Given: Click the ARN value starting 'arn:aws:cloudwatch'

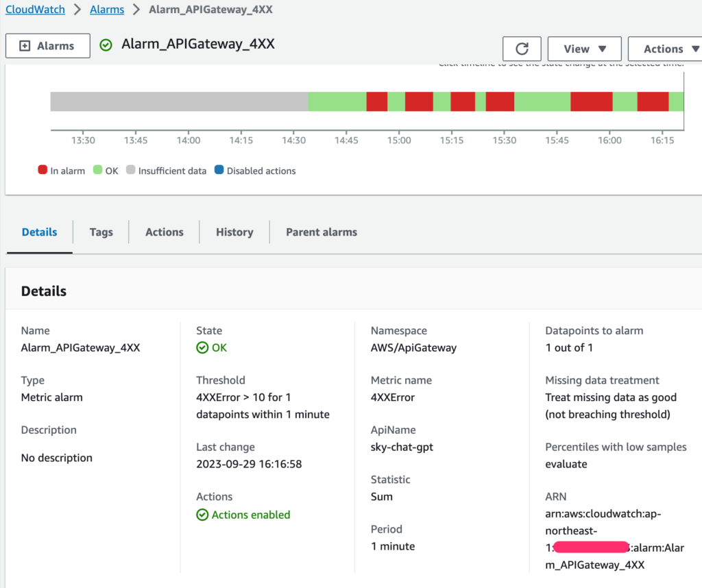Looking at the screenshot, I should pyautogui.click(x=615, y=539).
